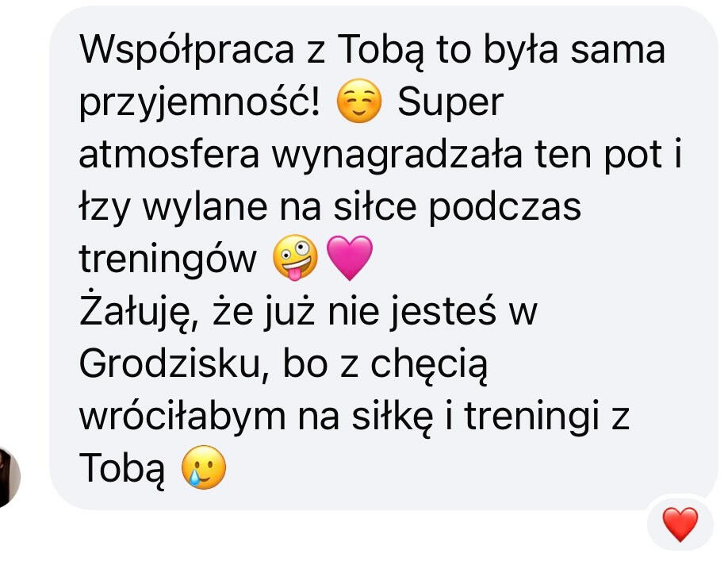Click the zany tongue-out face emoji

(295, 258)
